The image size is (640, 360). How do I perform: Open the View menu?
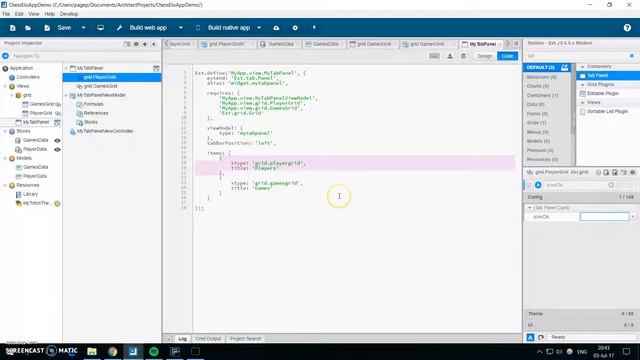point(34,14)
